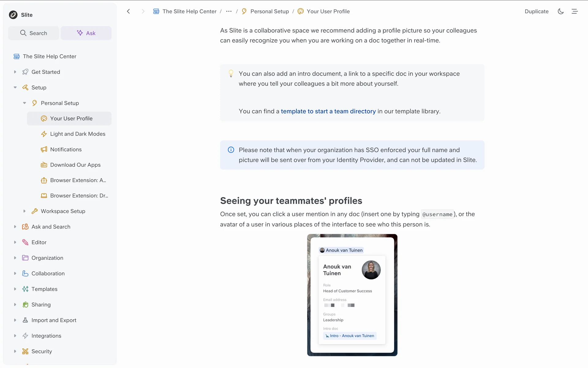Expand the Templates section
The width and height of the screenshot is (588, 368).
point(15,289)
